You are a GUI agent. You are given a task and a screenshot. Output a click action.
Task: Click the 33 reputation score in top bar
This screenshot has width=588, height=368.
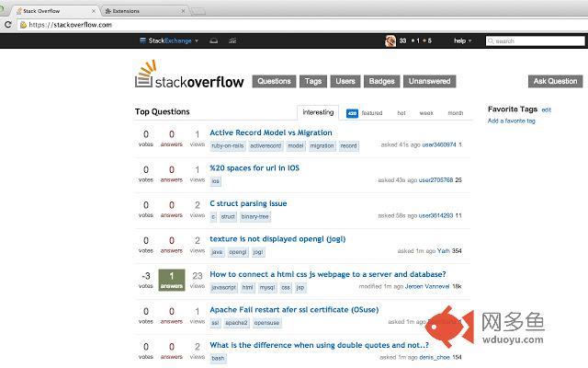click(402, 40)
